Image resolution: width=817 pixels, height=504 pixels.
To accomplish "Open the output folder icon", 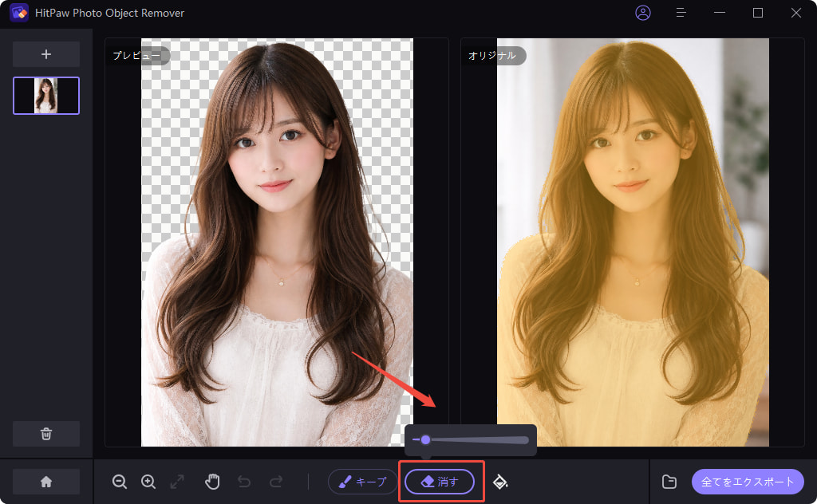I will pyautogui.click(x=669, y=482).
